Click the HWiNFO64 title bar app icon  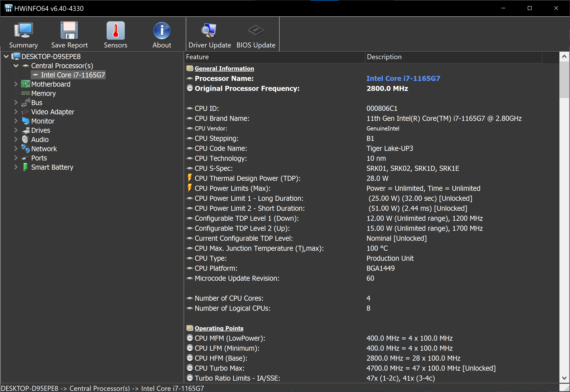tap(8, 8)
